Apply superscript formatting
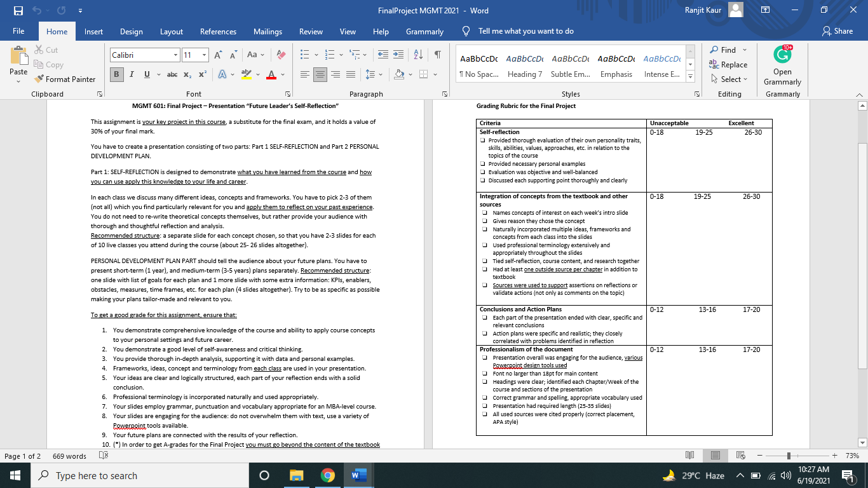 coord(203,74)
